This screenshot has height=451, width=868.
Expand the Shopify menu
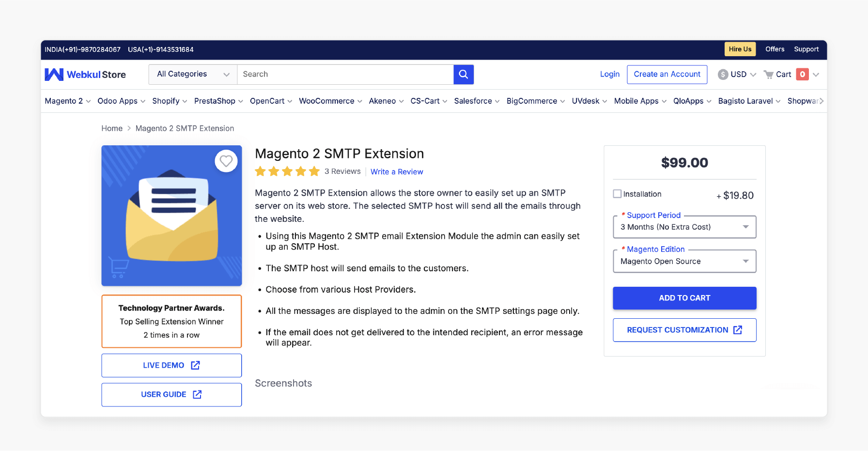(170, 101)
